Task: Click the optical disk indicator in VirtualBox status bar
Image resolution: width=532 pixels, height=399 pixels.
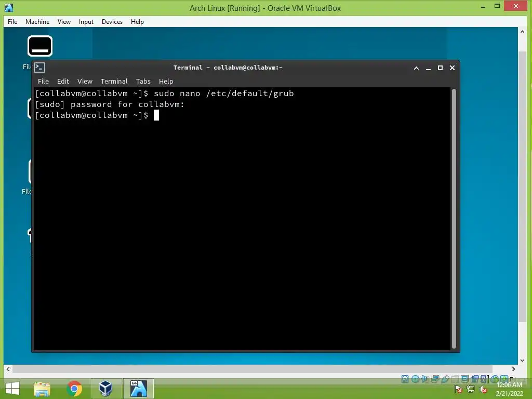Action: (415, 379)
